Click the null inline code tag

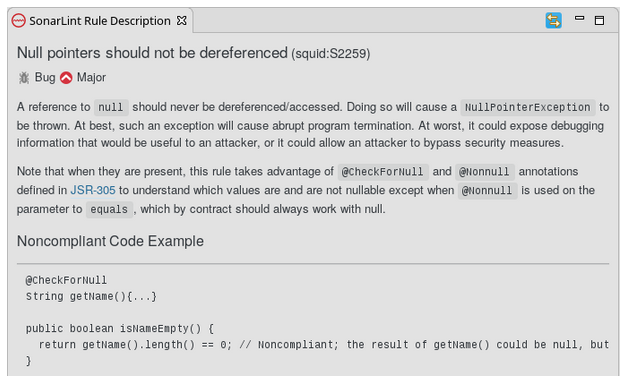(111, 107)
